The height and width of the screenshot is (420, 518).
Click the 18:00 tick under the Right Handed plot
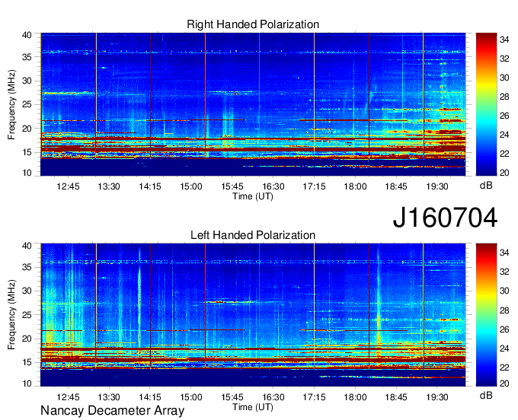355,186
